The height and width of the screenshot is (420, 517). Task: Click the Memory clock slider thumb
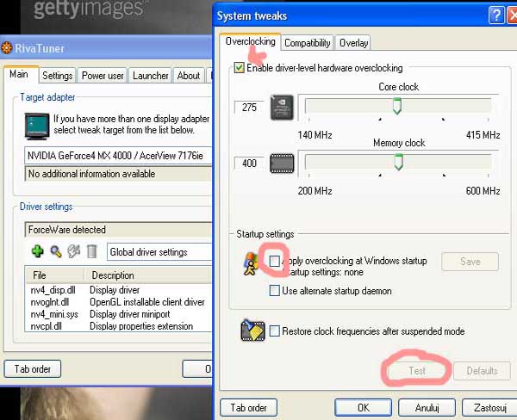pyautogui.click(x=399, y=162)
